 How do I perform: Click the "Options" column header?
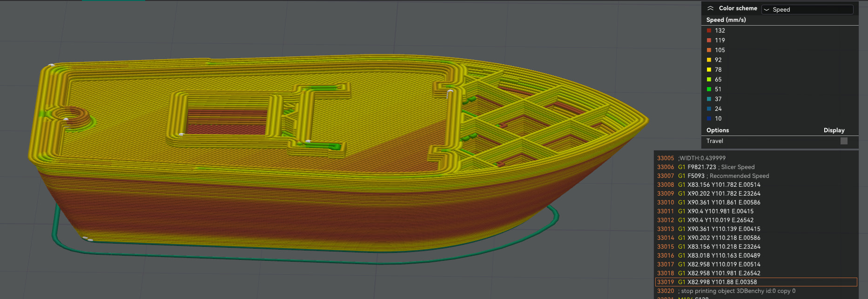click(x=718, y=130)
